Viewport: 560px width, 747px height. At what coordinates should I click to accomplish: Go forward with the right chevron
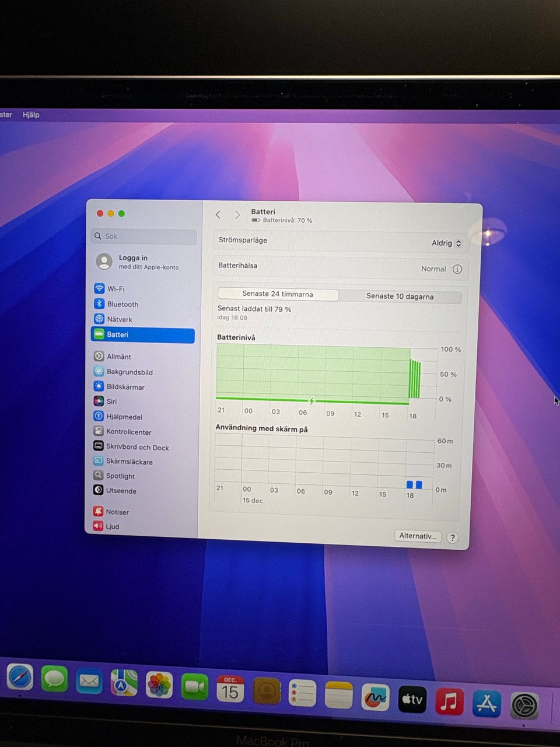click(x=237, y=215)
